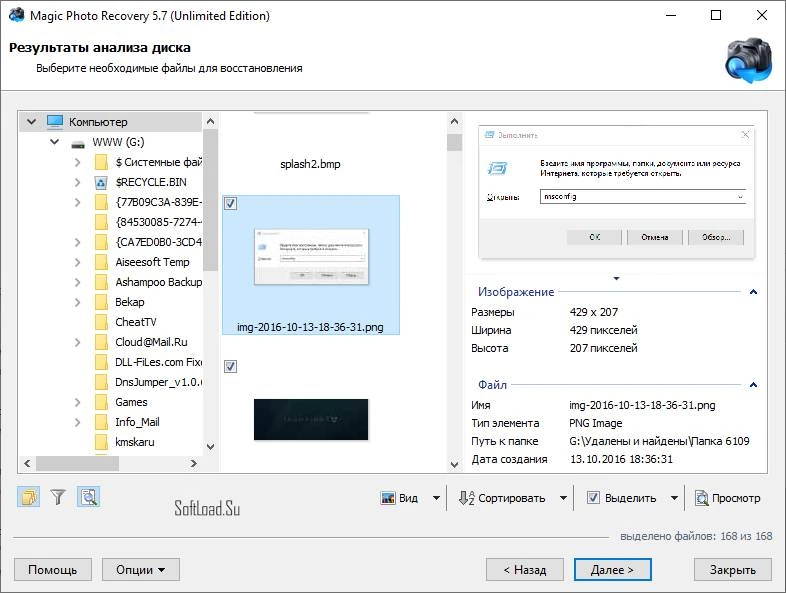The width and height of the screenshot is (786, 593).
Task: Open the Сортировать dropdown arrow
Action: [x=563, y=498]
